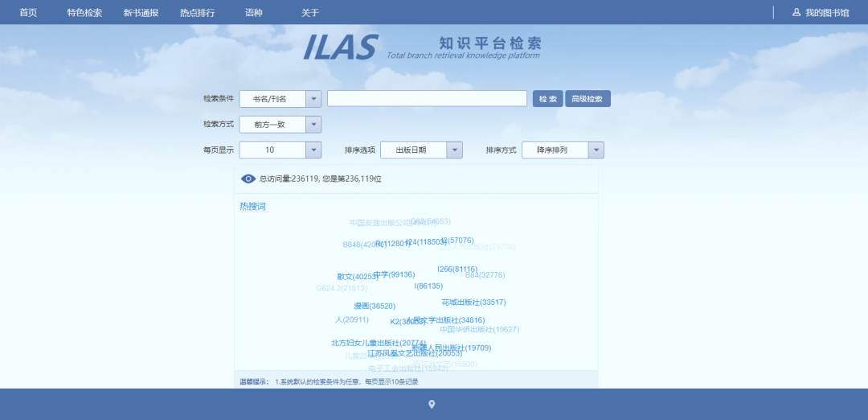Go to 新书通报
868x420 pixels.
pyautogui.click(x=141, y=13)
